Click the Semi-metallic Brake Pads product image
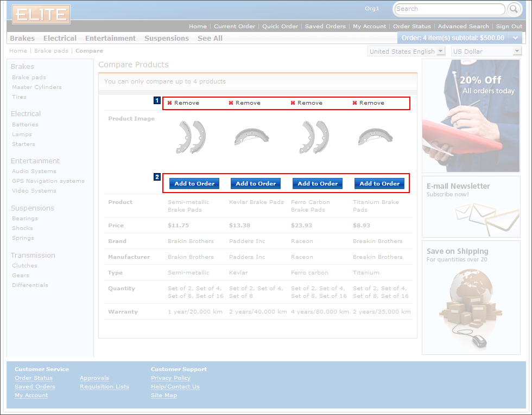Viewport: 532px width, 415px height. [191, 137]
